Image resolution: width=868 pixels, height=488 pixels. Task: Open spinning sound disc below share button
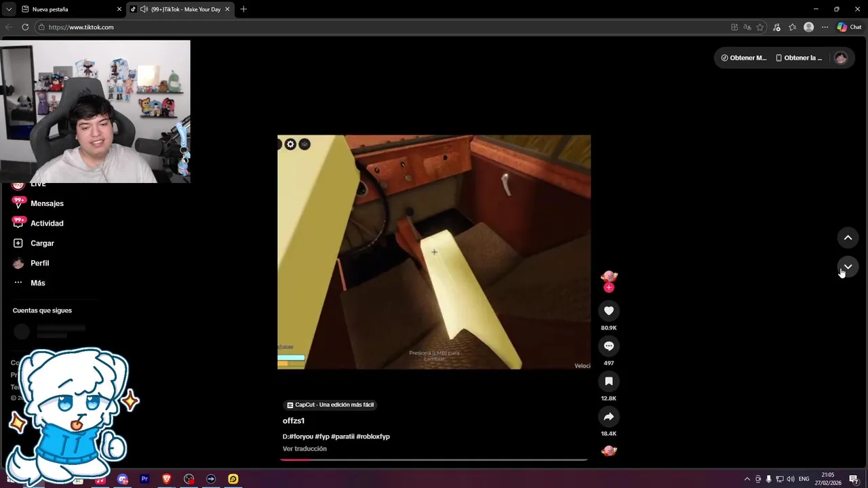click(x=608, y=451)
